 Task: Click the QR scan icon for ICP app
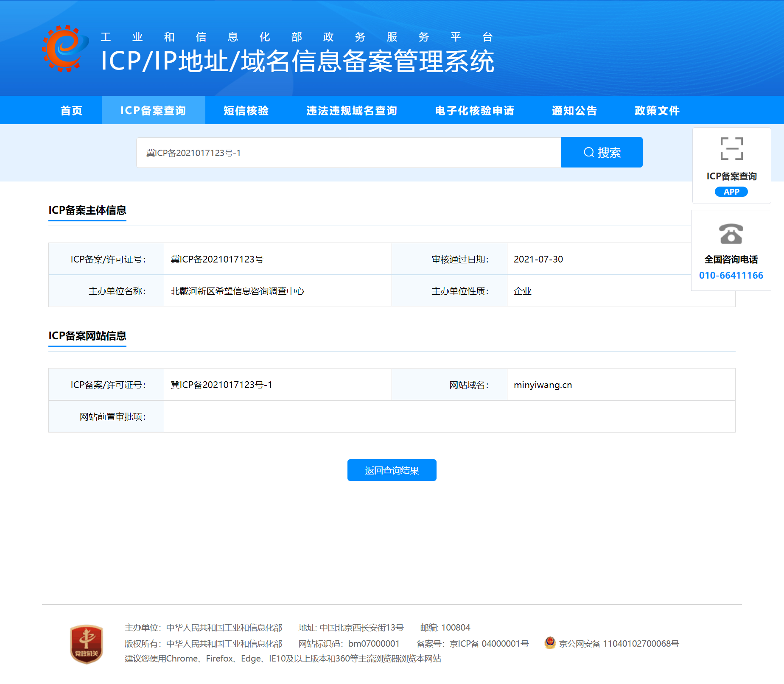click(731, 148)
